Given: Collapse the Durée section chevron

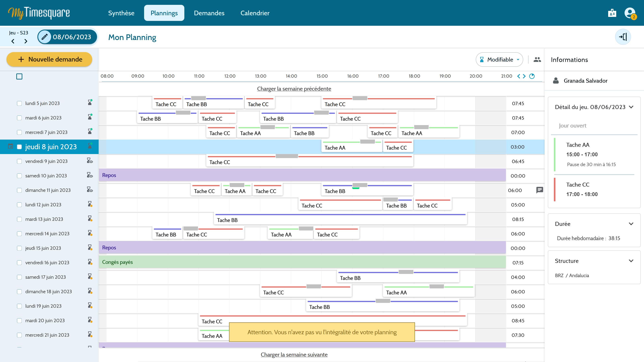Looking at the screenshot, I should pyautogui.click(x=631, y=224).
